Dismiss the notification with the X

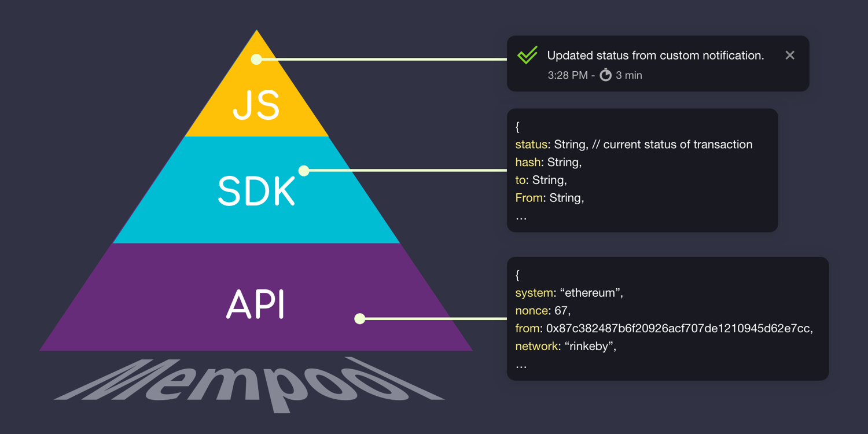pos(790,55)
